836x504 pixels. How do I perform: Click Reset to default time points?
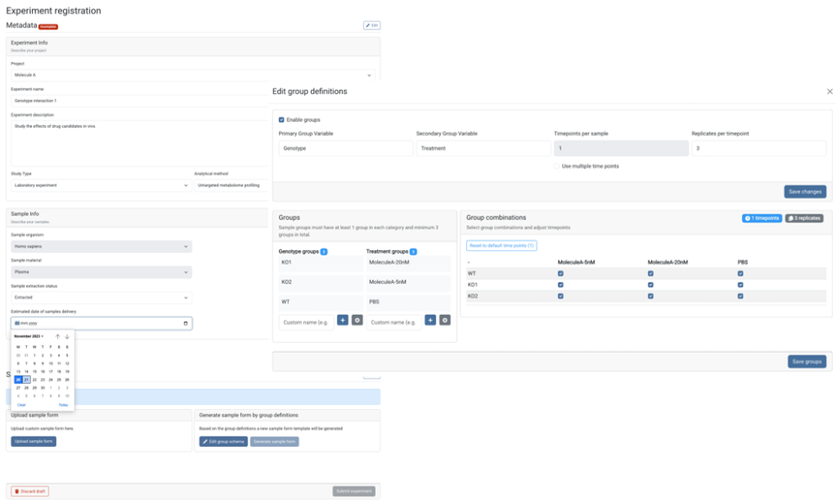tap(501, 245)
